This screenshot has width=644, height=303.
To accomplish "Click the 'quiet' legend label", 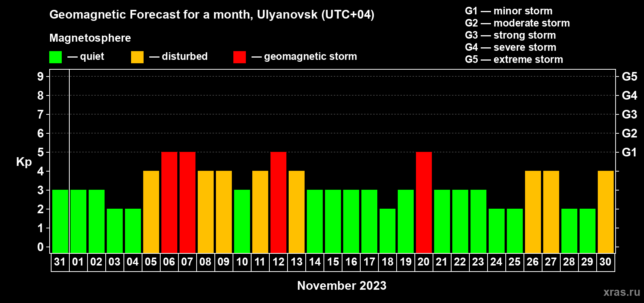I will tap(92, 56).
